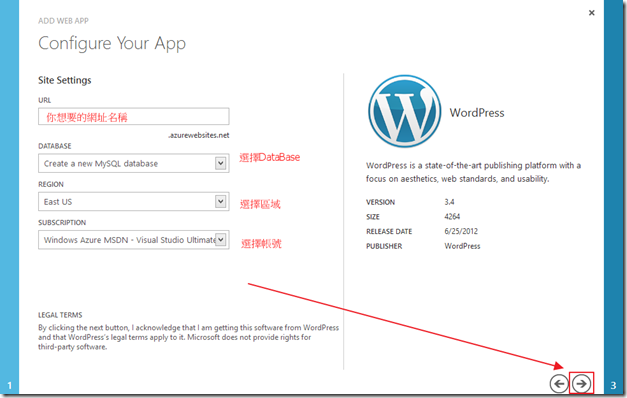Click the Site Settings heading
The height and width of the screenshot is (398, 627).
point(64,80)
